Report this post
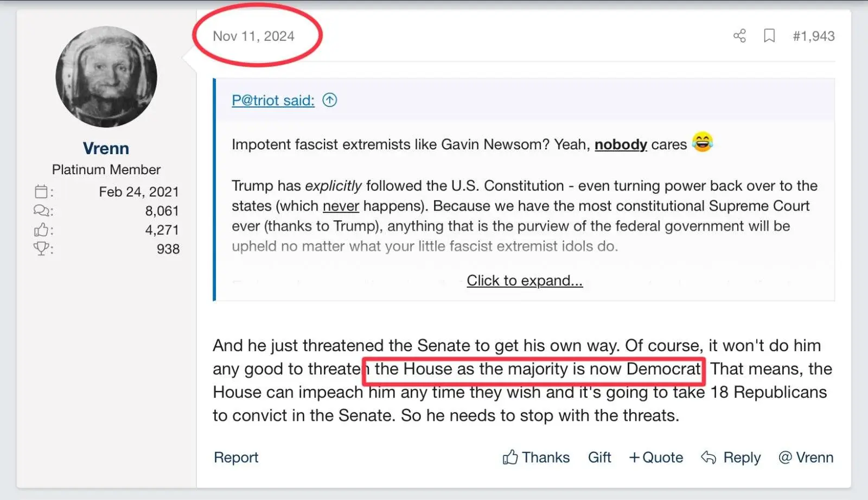Viewport: 868px width, 500px height. click(236, 457)
